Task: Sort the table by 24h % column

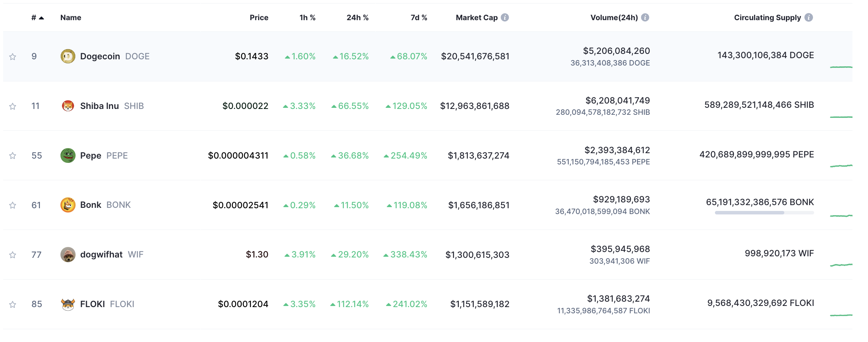Action: (x=357, y=17)
